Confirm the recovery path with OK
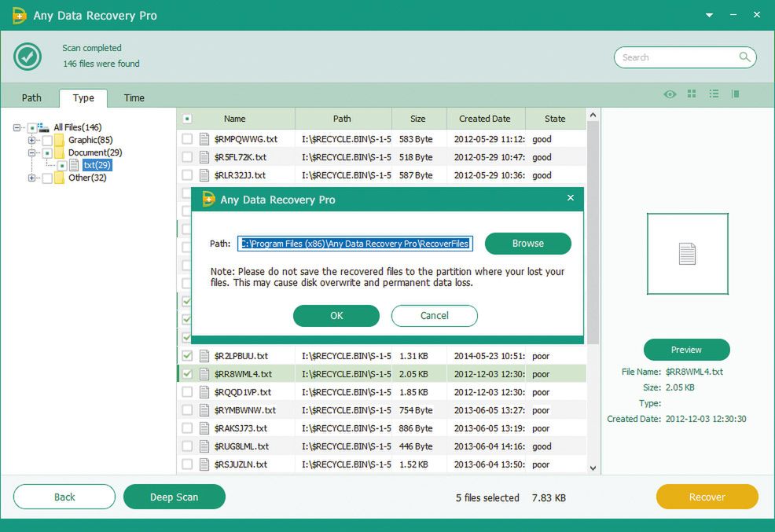The height and width of the screenshot is (532, 775). [336, 316]
